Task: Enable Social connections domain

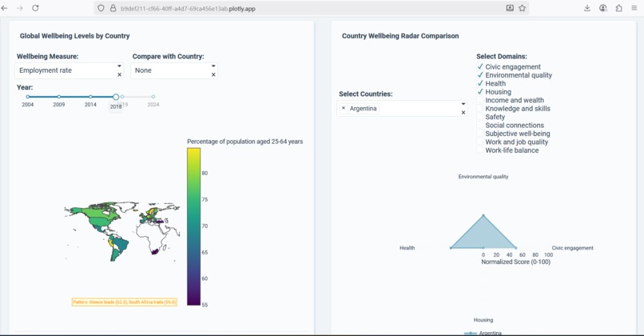Action: [479, 125]
